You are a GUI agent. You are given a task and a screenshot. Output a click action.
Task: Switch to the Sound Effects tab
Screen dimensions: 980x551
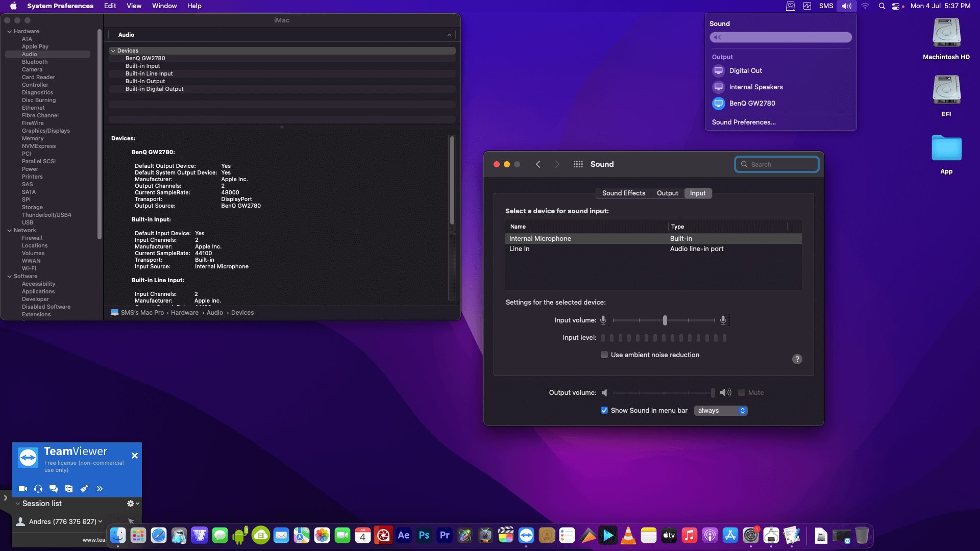[x=624, y=193]
